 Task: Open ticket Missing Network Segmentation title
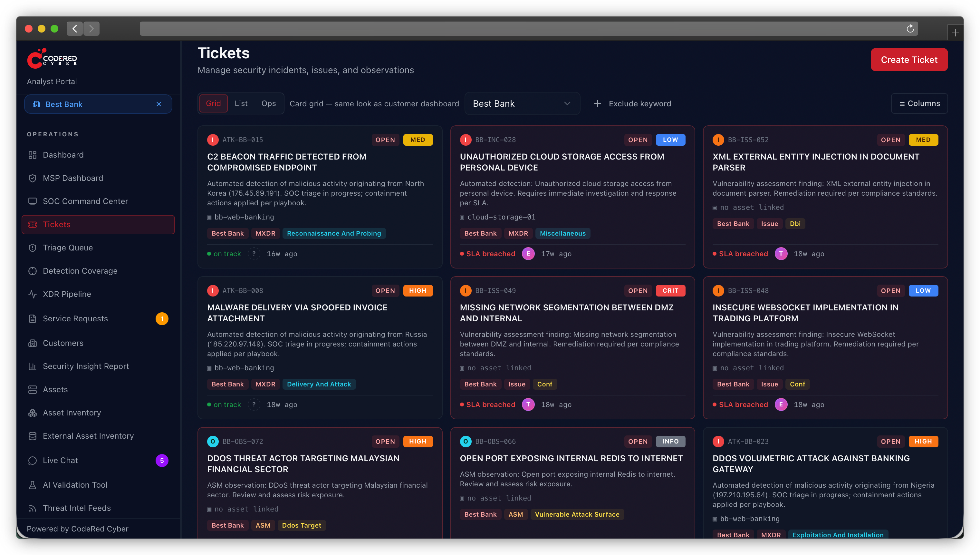[x=567, y=313]
